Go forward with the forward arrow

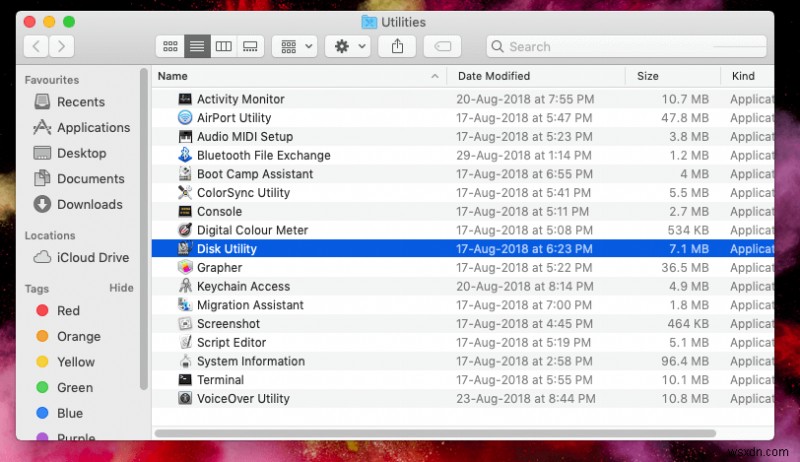click(x=62, y=46)
